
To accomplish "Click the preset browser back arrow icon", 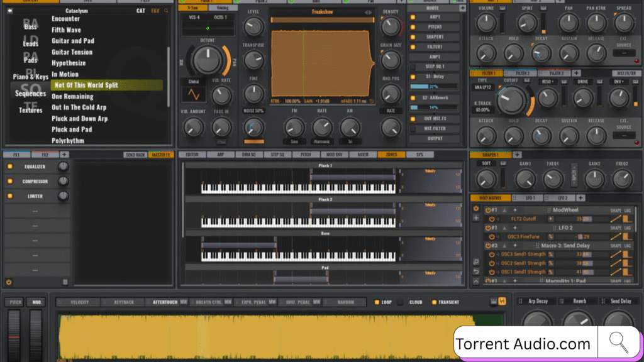I will click(x=9, y=11).
